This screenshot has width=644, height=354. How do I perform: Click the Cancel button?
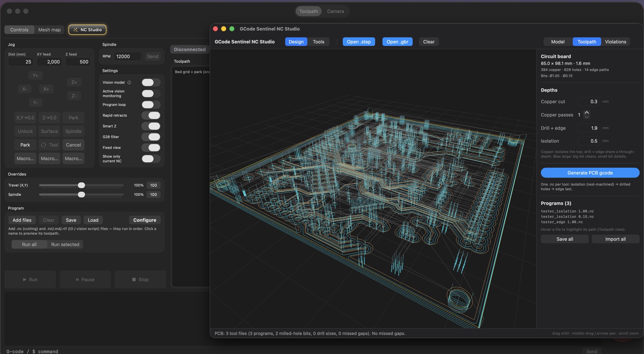pos(73,145)
